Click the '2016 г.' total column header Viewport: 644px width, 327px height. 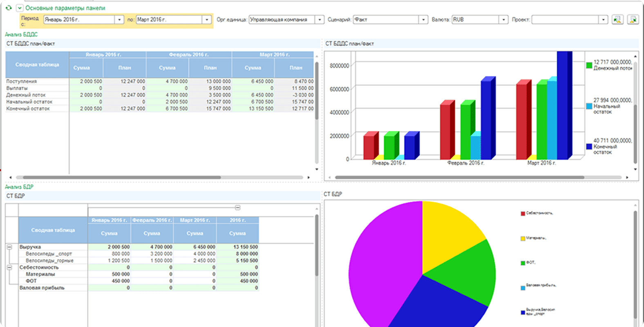point(237,220)
